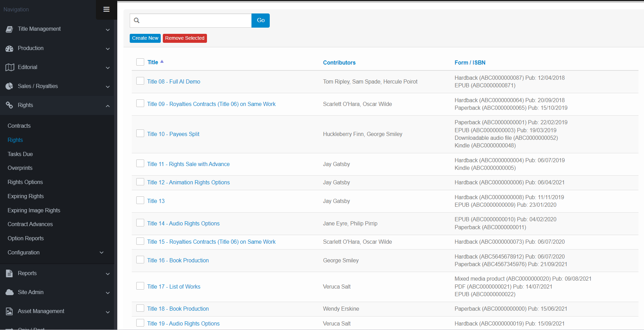The width and height of the screenshot is (644, 330).
Task: Go to Contract Advances menu item
Action: point(30,224)
